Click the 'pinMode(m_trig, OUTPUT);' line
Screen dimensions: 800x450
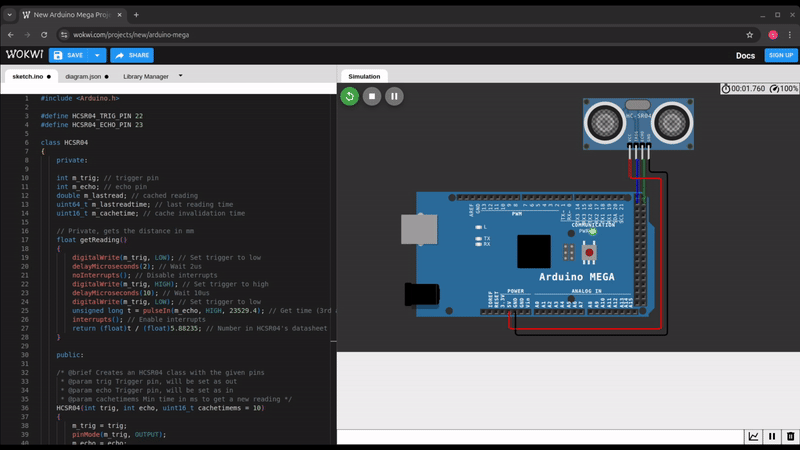(119, 435)
